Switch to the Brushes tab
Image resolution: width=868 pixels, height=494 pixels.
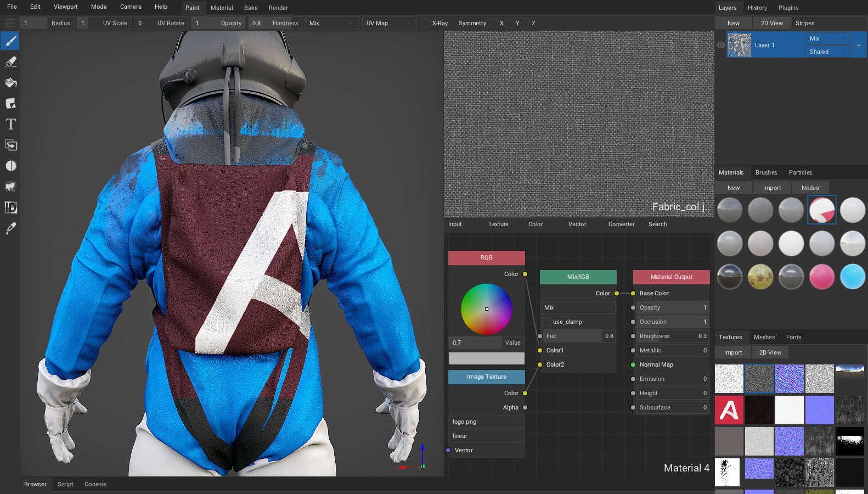766,172
